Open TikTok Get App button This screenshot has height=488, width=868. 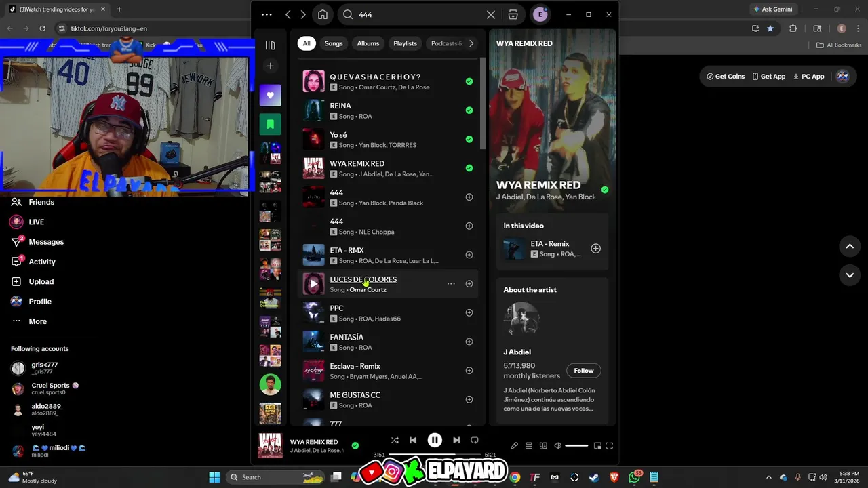tap(769, 77)
